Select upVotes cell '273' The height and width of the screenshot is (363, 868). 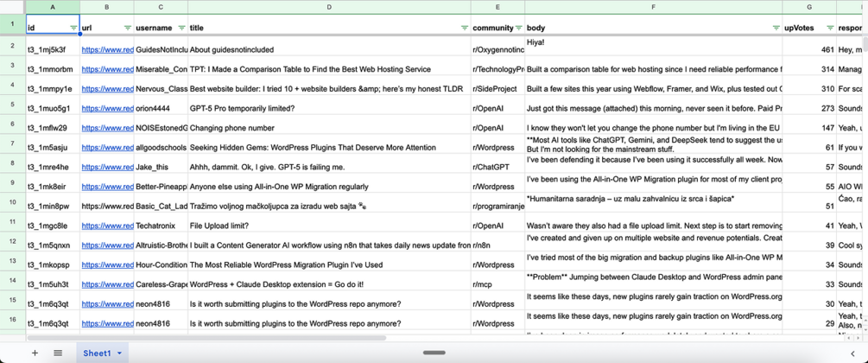pos(809,105)
